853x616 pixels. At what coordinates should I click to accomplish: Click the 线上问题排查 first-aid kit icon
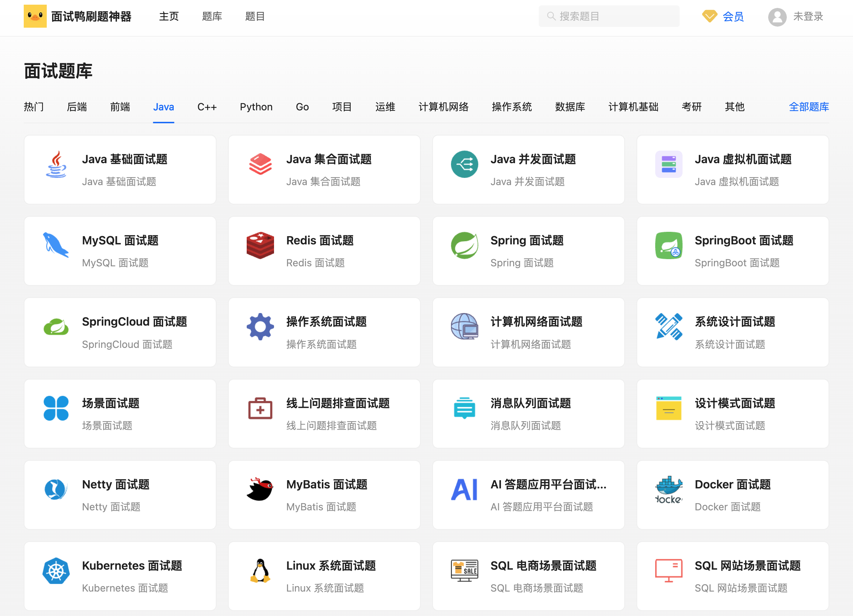click(260, 408)
